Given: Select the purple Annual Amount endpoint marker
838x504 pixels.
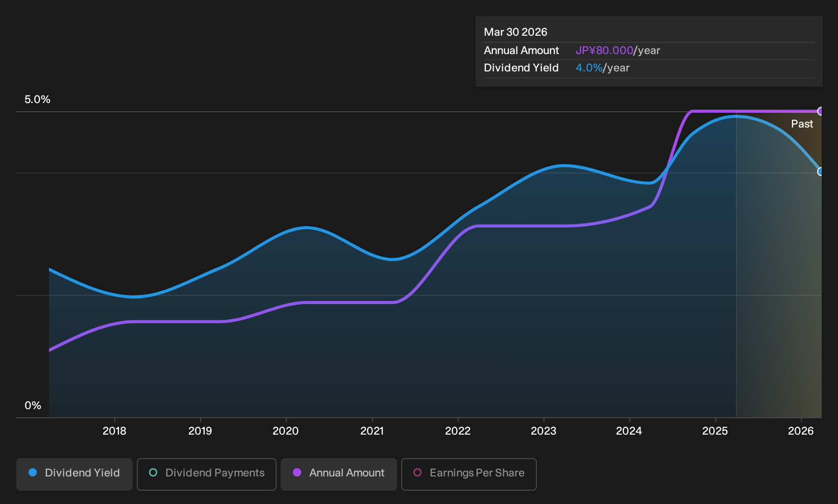Looking at the screenshot, I should 821,111.
